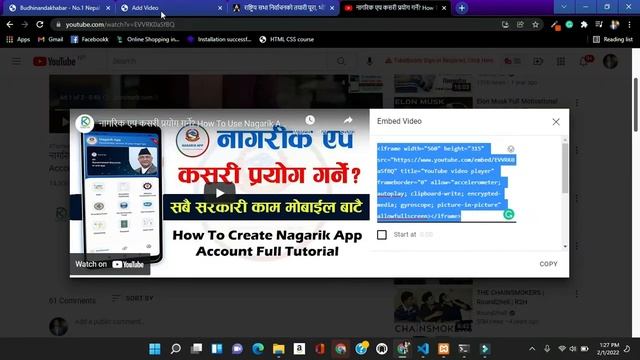Switch to the third browser tab with Nepali title
Screen dimensions: 640x360
pyautogui.click(x=284, y=8)
